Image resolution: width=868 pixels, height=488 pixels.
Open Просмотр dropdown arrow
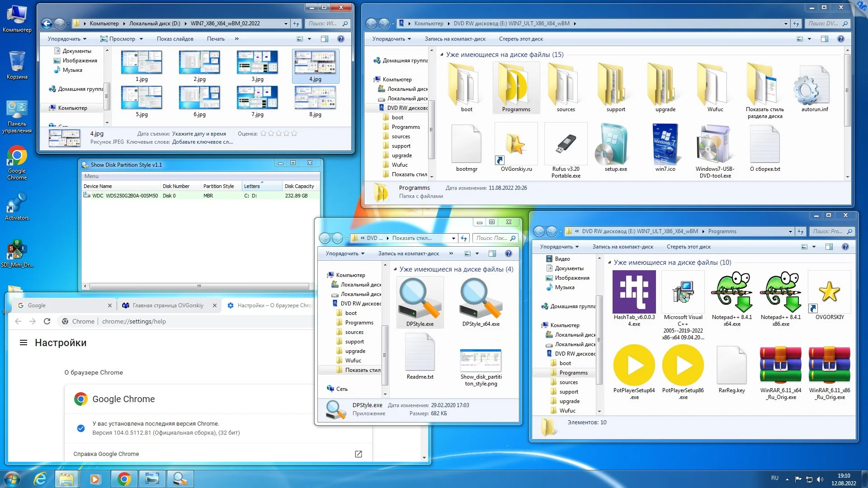pos(142,39)
